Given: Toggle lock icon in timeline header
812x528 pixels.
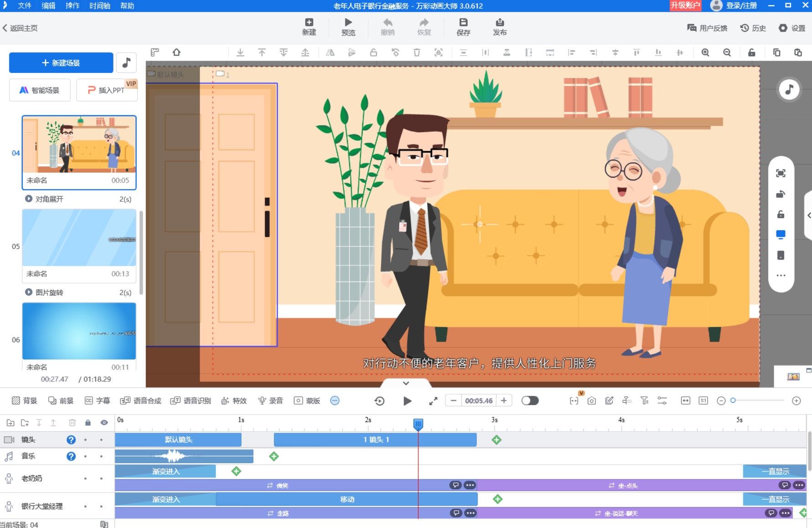Looking at the screenshot, I should [88, 423].
